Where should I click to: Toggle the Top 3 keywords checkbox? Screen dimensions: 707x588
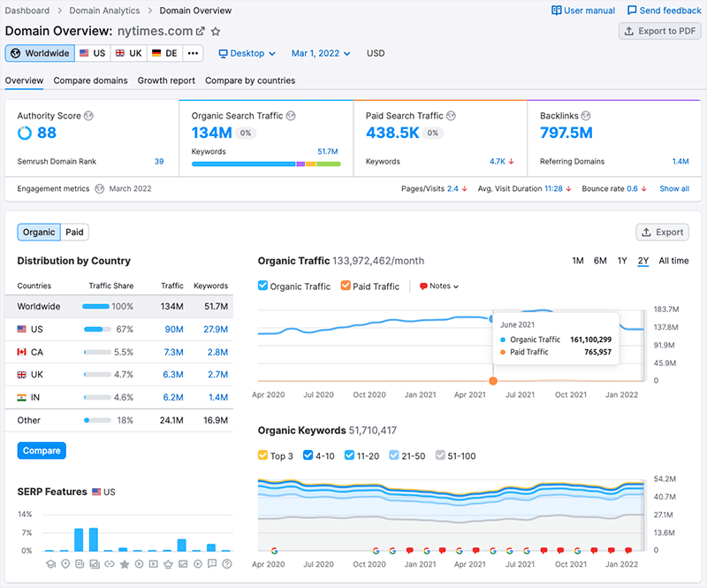click(262, 455)
